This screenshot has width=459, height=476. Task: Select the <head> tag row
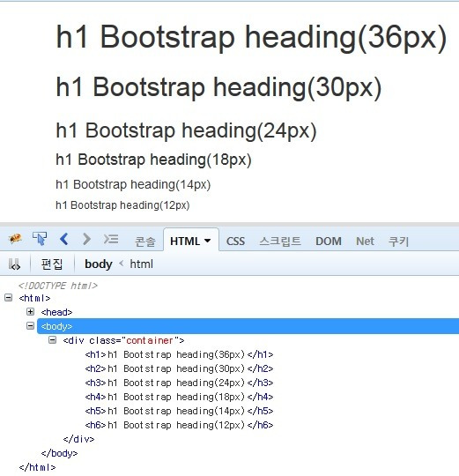[x=56, y=312]
